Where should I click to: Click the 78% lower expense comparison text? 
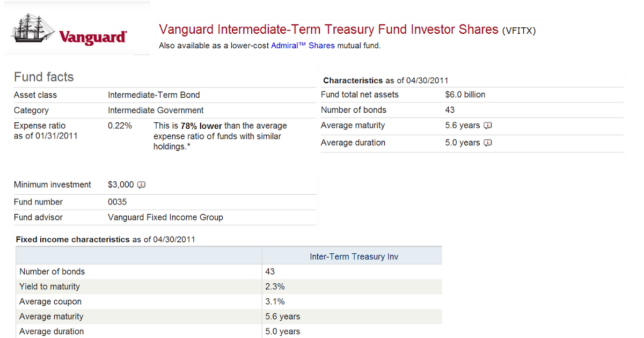(201, 126)
